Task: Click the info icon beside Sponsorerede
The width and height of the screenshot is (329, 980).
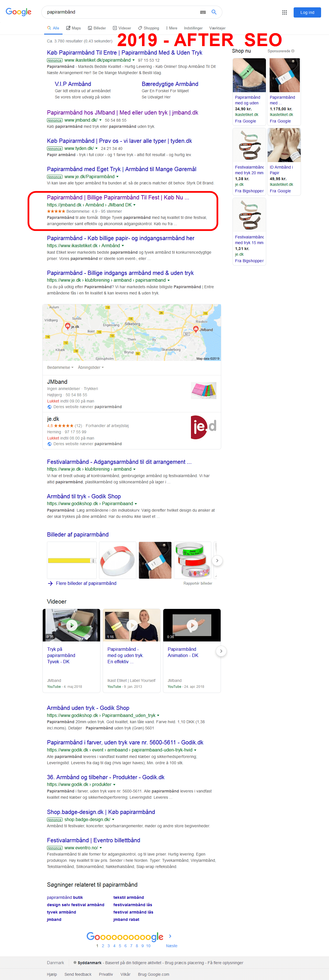Action: coord(293,51)
